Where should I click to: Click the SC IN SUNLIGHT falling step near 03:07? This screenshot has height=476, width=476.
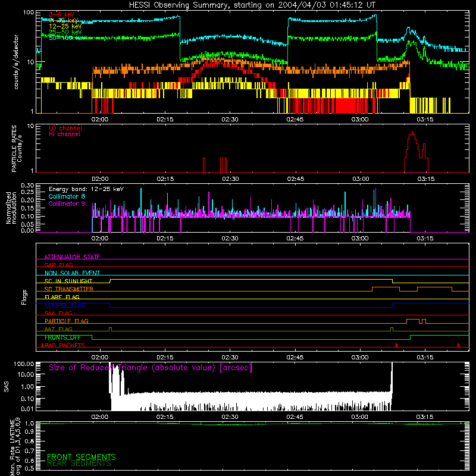pos(393,281)
